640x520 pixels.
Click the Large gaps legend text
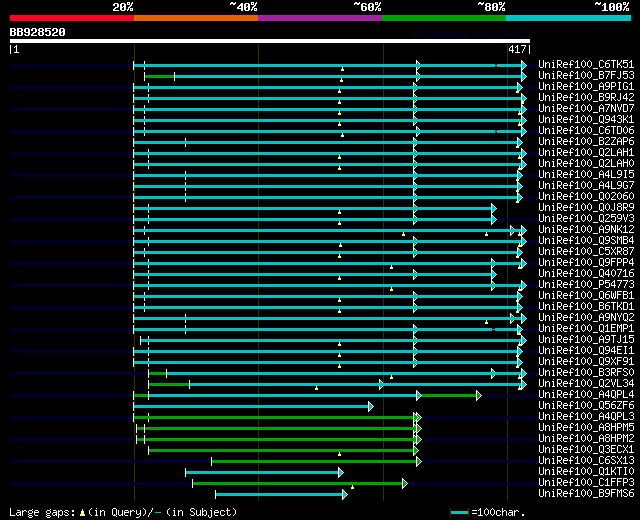123,512
